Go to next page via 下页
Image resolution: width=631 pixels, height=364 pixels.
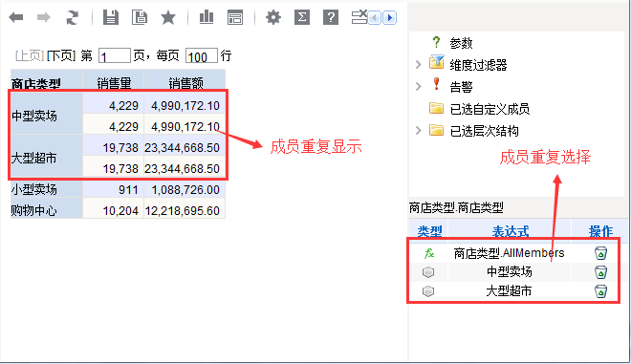point(61,55)
